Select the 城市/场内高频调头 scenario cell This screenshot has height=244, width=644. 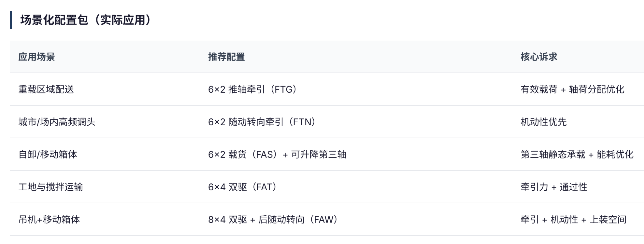pyautogui.click(x=57, y=122)
